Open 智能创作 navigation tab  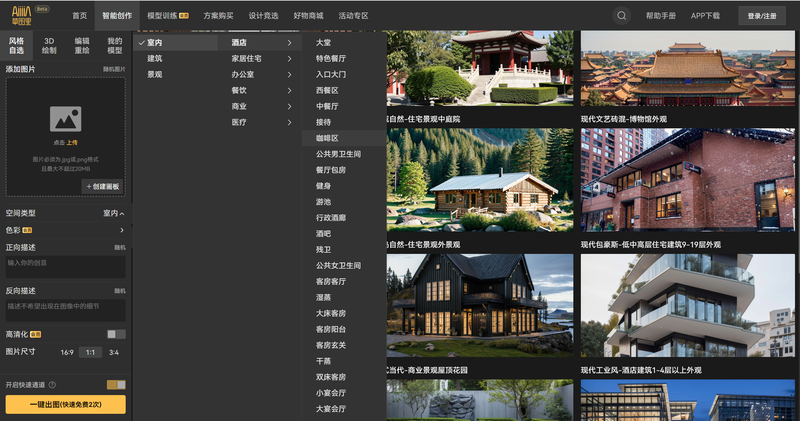click(x=117, y=16)
